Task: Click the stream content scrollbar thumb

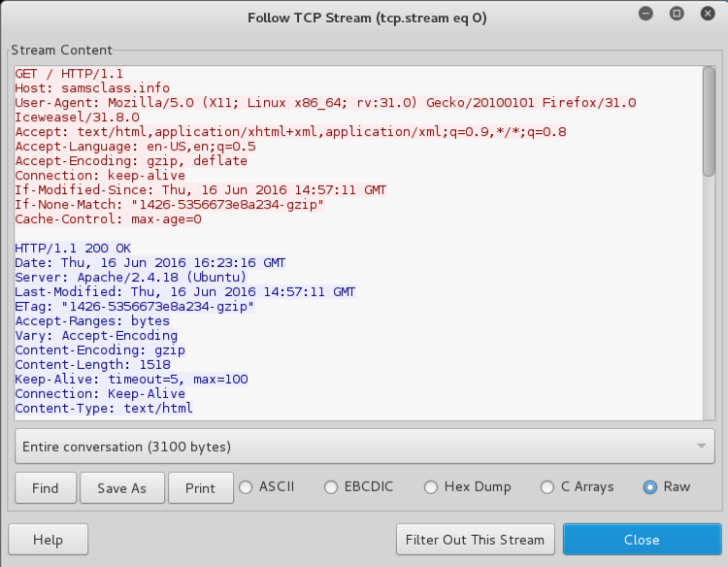Action: [x=709, y=121]
